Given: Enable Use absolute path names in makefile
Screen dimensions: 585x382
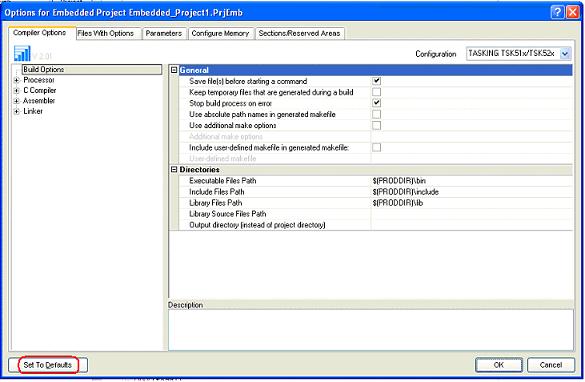Looking at the screenshot, I should pyautogui.click(x=376, y=114).
